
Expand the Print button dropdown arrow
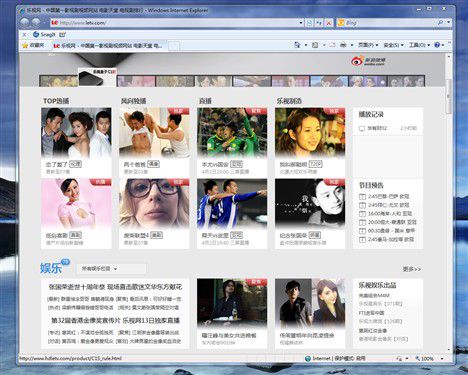point(352,45)
